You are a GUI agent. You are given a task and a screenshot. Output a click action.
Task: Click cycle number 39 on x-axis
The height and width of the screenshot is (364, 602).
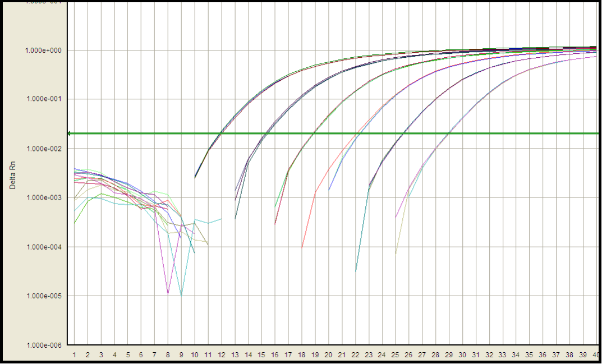click(x=582, y=355)
